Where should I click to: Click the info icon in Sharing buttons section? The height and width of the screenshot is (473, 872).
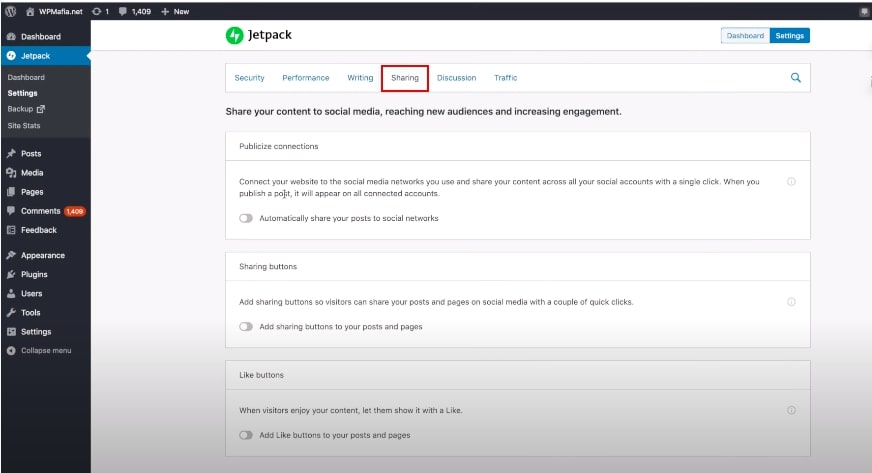(791, 302)
